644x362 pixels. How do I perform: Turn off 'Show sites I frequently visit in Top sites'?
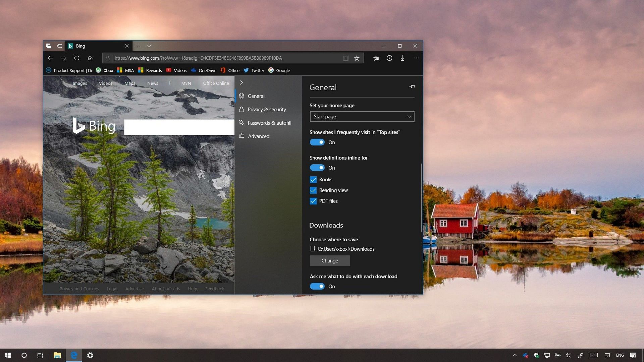317,142
